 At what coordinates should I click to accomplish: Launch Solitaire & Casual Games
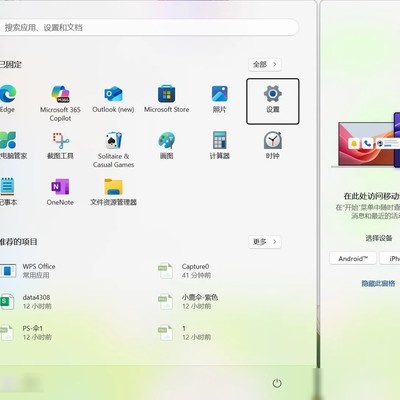click(113, 149)
